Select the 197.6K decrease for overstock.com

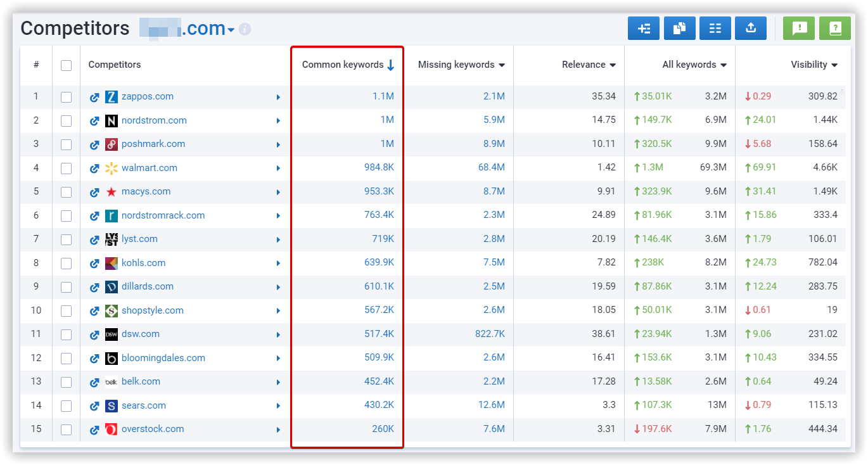[x=653, y=429]
